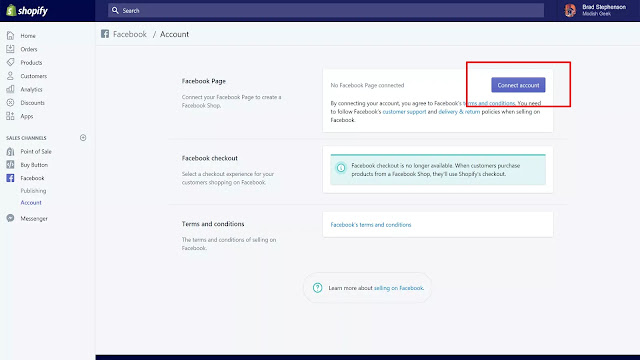Open Discounts in the sidebar
This screenshot has width=640, height=360.
pyautogui.click(x=32, y=103)
